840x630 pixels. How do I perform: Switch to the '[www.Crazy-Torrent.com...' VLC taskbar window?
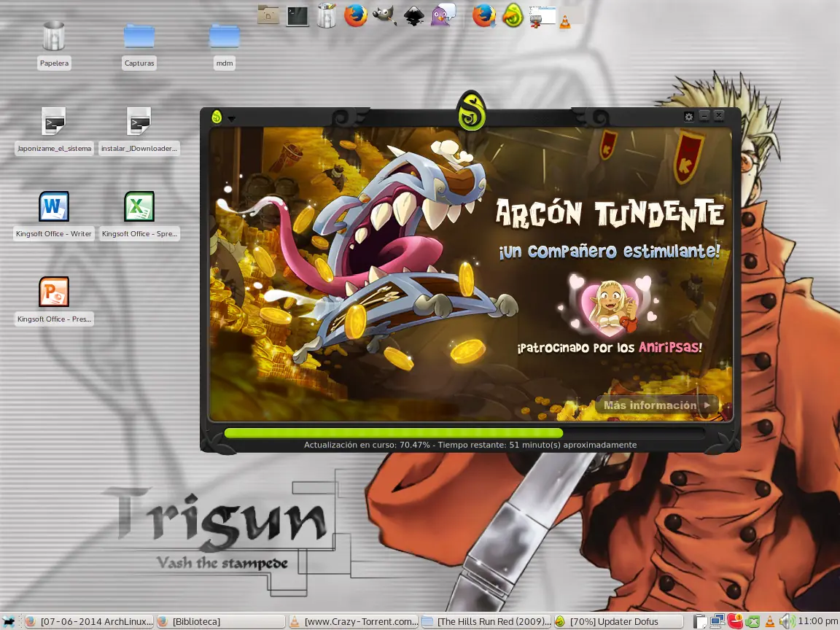(x=354, y=621)
